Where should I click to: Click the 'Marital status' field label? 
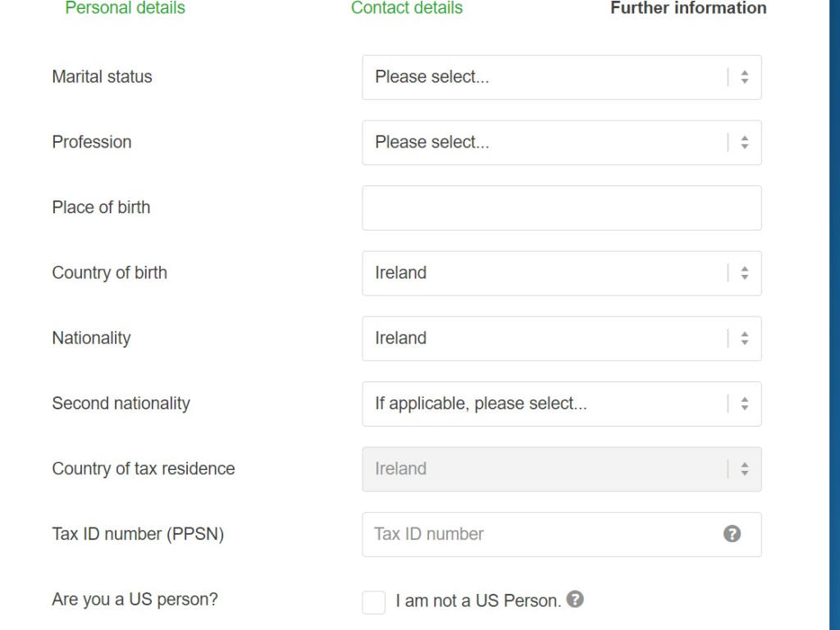point(102,77)
